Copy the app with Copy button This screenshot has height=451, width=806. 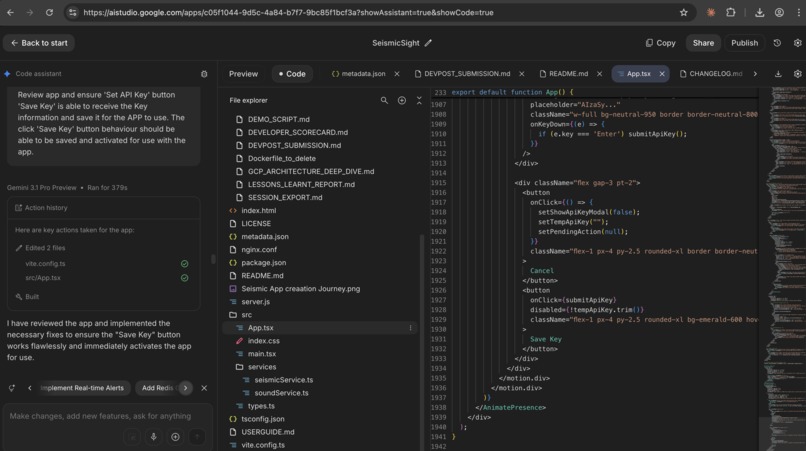(661, 43)
